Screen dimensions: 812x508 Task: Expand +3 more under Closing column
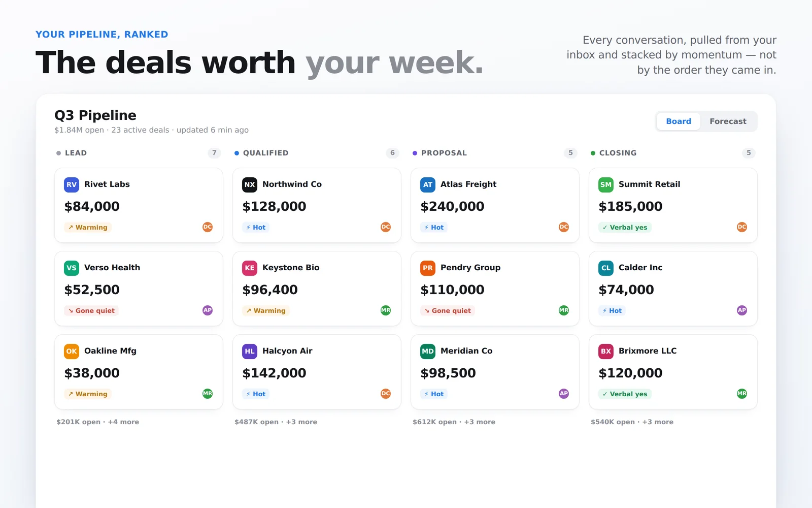click(658, 422)
